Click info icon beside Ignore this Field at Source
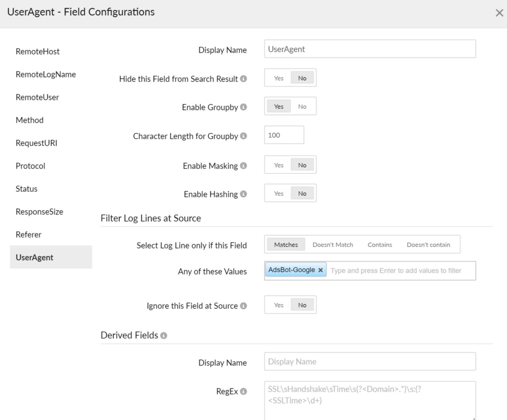The height and width of the screenshot is (420, 507). pyautogui.click(x=243, y=306)
